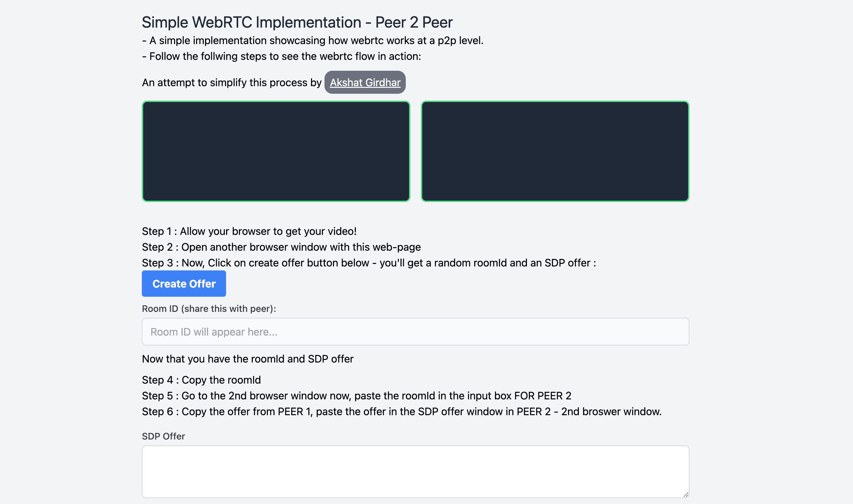Screen dimensions: 853x504
Task: Select the right PEER 2 video panel
Action: (555, 152)
